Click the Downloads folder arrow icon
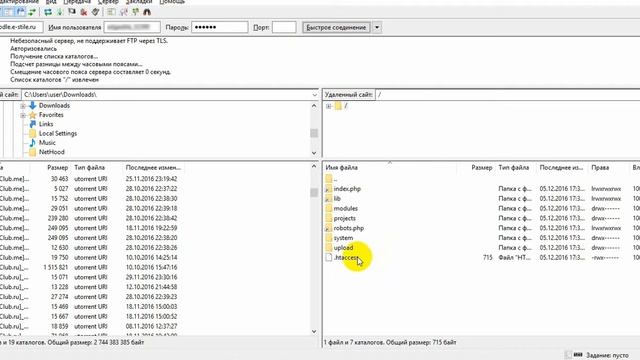Screen dimensions: 640x360 tap(33, 105)
